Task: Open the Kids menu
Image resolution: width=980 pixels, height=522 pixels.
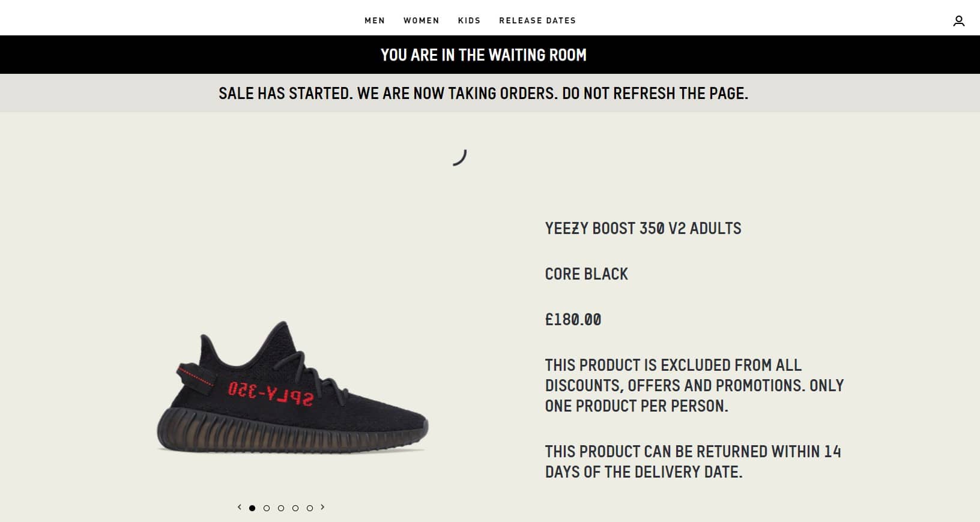Action: (469, 20)
